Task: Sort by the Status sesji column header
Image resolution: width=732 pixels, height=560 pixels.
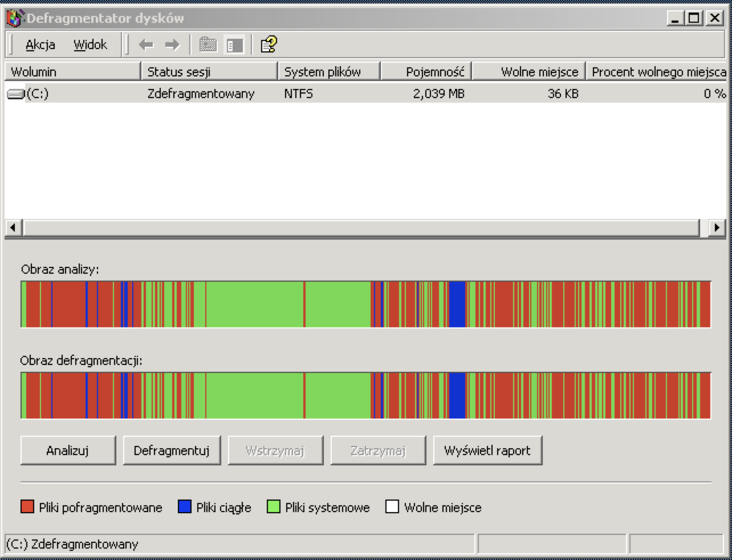Action: 209,72
